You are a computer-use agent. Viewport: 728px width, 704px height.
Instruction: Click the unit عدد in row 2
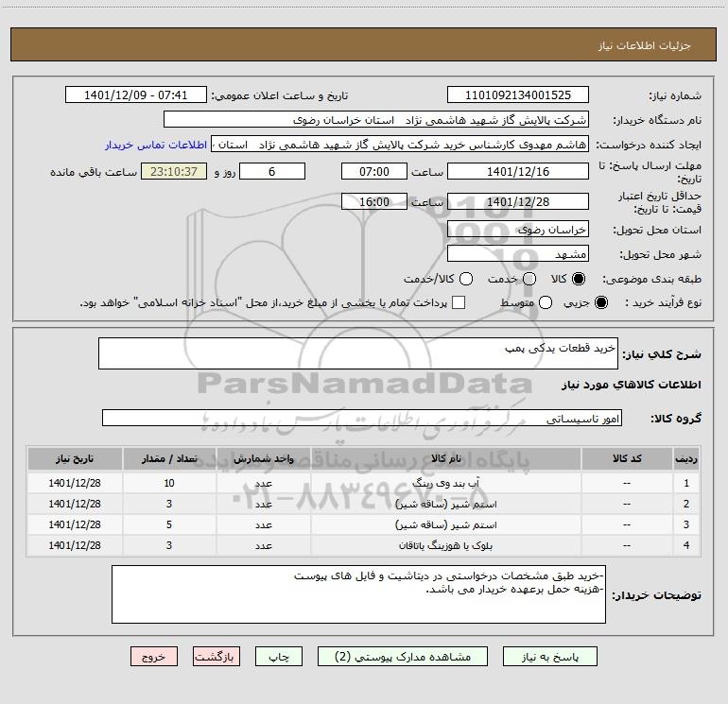(263, 504)
